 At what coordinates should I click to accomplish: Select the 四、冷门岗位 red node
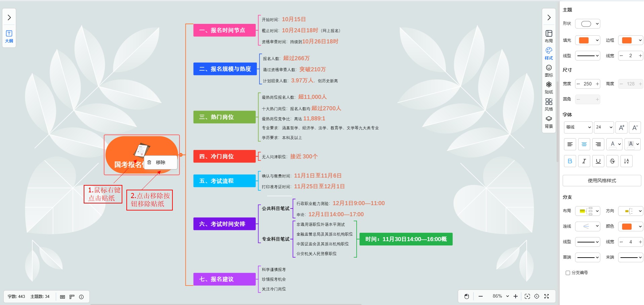pyautogui.click(x=224, y=156)
